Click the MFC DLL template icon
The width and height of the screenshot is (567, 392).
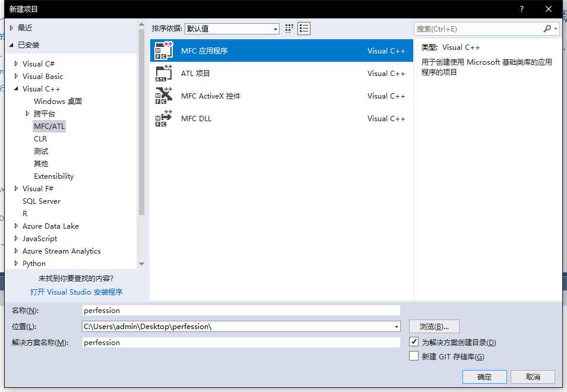(163, 118)
